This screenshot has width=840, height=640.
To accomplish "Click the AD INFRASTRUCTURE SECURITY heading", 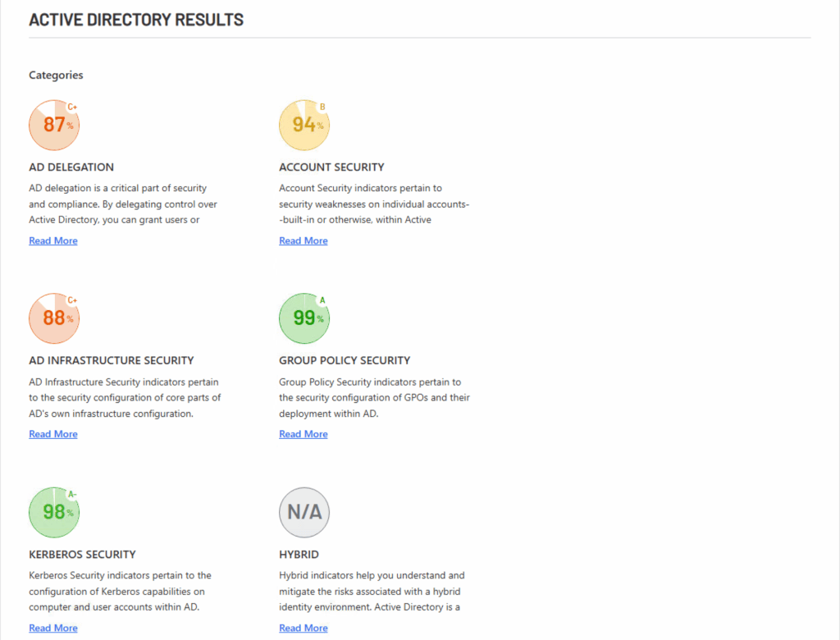I will 112,360.
